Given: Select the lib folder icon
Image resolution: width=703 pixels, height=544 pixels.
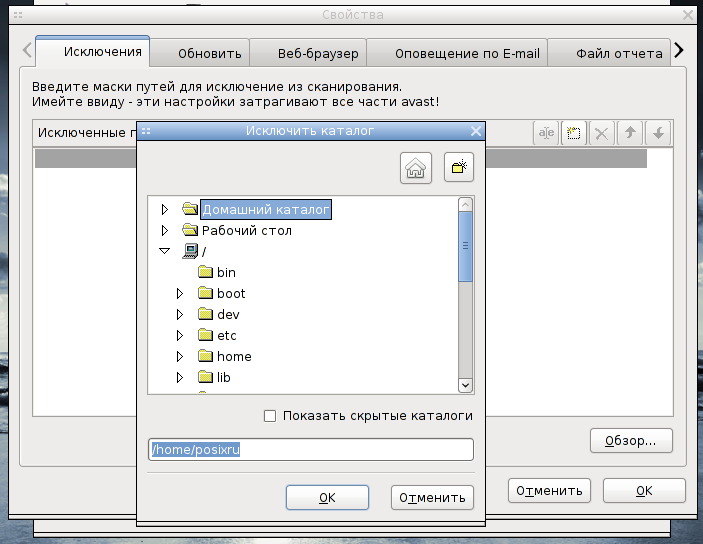Looking at the screenshot, I should (205, 377).
